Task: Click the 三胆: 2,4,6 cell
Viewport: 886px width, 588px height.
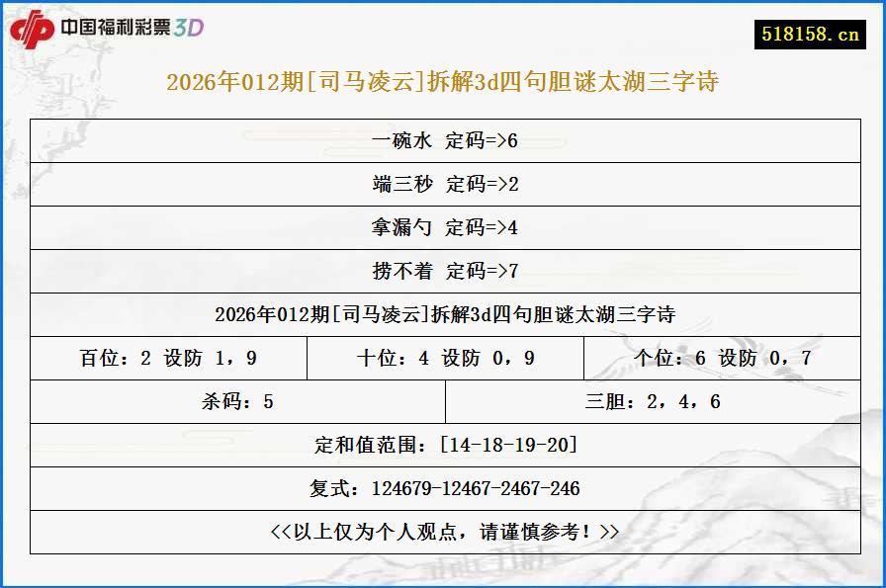Action: [x=654, y=401]
